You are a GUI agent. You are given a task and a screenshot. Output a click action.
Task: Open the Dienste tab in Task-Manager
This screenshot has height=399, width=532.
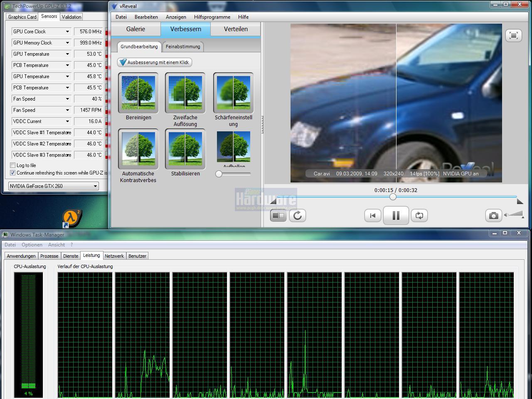pyautogui.click(x=71, y=256)
